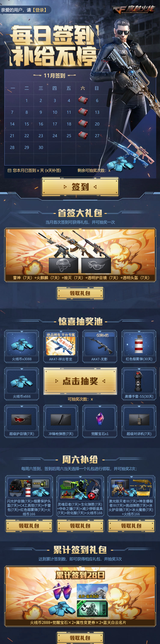Click the 签到 check-in button
Screen dimensions: 160x644
pyautogui.click(x=80, y=187)
